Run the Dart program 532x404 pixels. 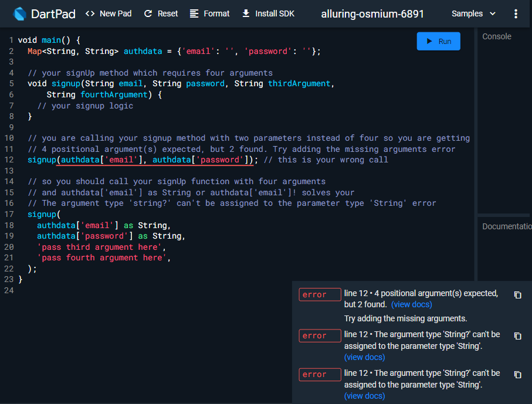click(438, 42)
